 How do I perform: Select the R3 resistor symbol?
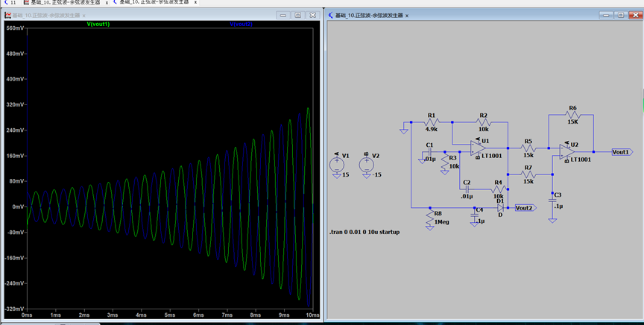tap(445, 161)
